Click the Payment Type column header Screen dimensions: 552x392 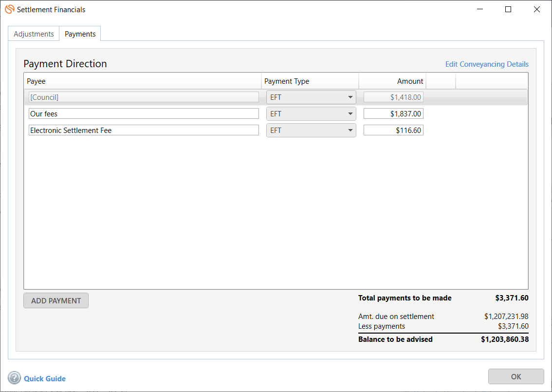point(310,81)
